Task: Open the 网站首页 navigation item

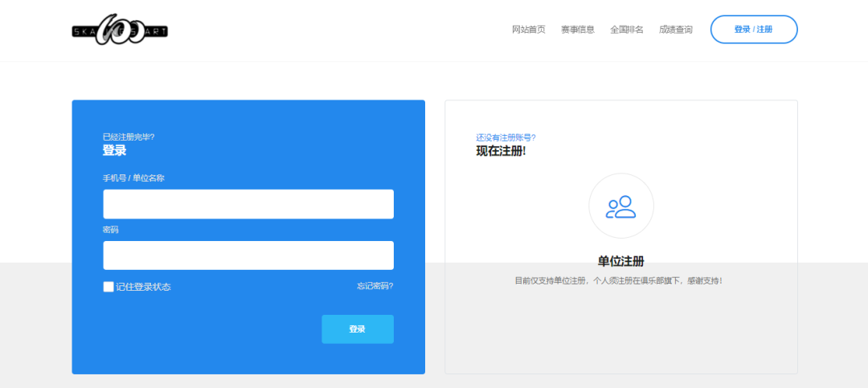Action: [528, 30]
